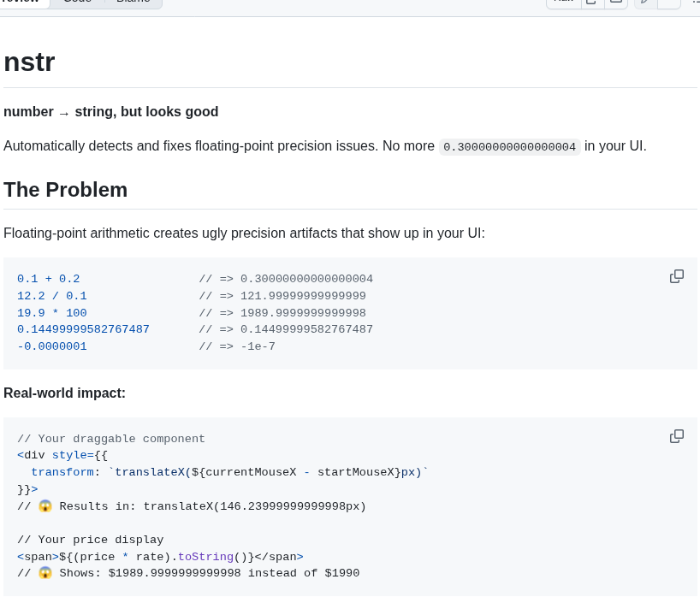
Task: Click the '-0.0000001' code value
Action: [52, 346]
